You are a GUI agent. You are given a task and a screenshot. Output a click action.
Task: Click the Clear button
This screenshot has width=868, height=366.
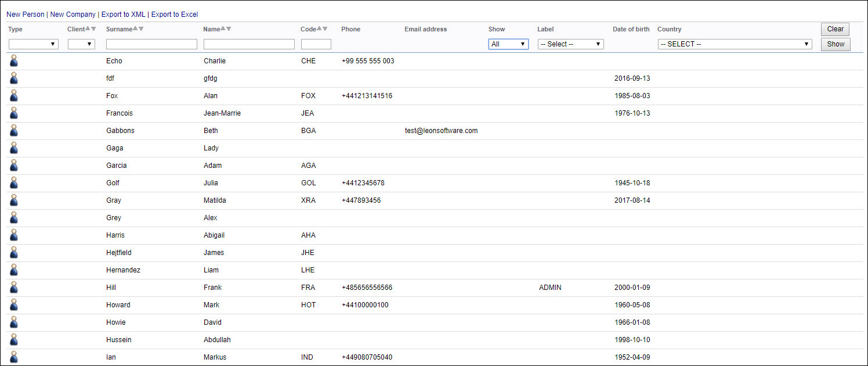[836, 29]
